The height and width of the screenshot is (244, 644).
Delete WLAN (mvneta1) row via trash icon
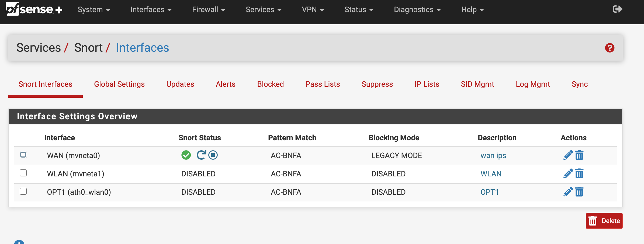tap(579, 173)
